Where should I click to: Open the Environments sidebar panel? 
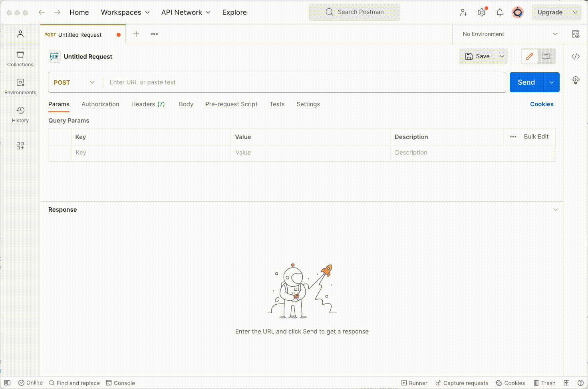pos(20,86)
